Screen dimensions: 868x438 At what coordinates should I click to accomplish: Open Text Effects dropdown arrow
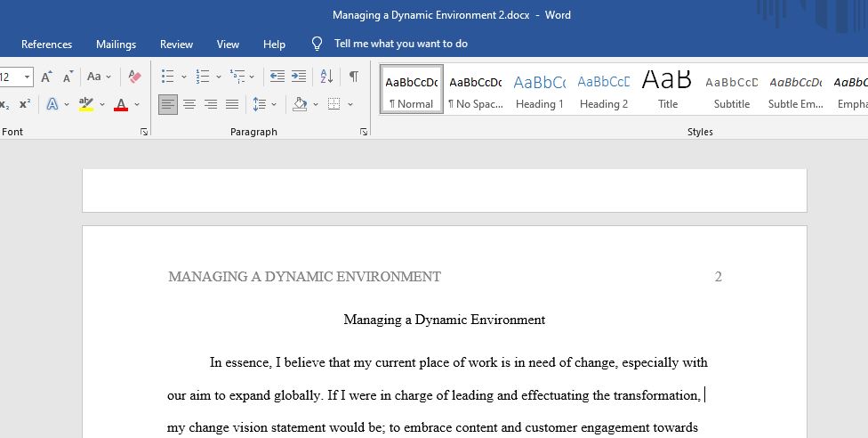(x=67, y=104)
